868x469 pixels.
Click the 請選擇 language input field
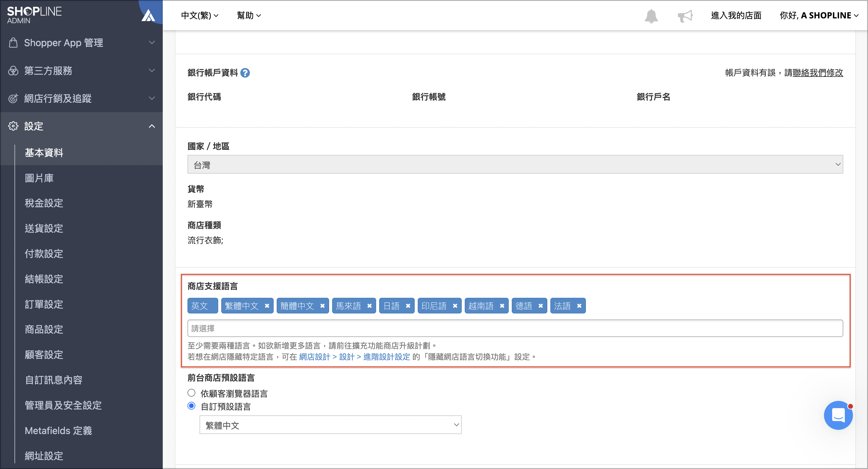(x=515, y=328)
